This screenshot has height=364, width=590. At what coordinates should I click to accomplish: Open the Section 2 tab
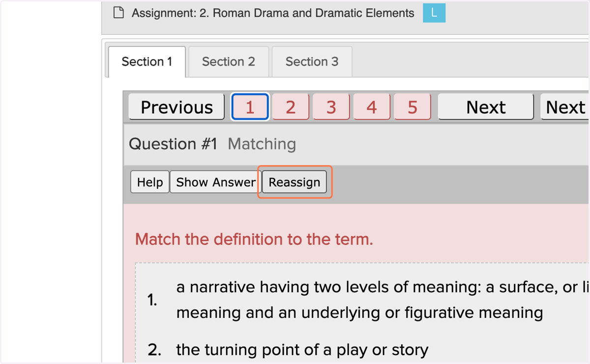pos(229,61)
